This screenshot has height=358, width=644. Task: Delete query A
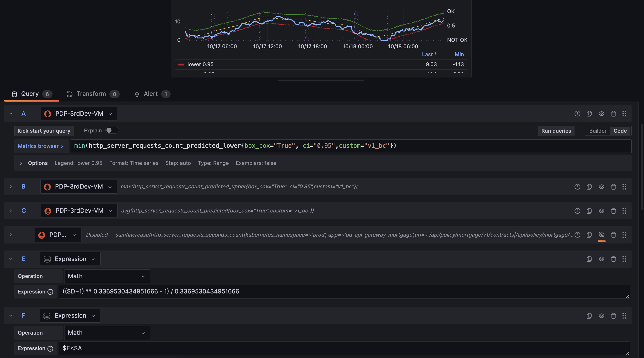click(613, 114)
